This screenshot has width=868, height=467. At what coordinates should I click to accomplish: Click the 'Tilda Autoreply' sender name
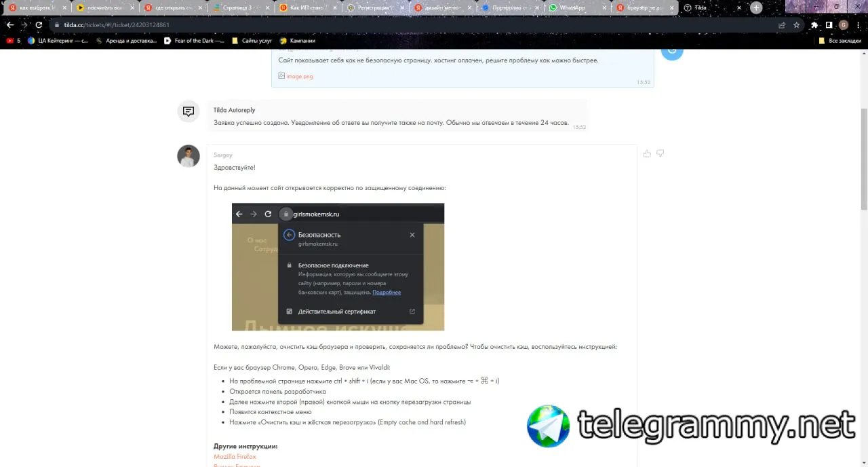point(234,110)
